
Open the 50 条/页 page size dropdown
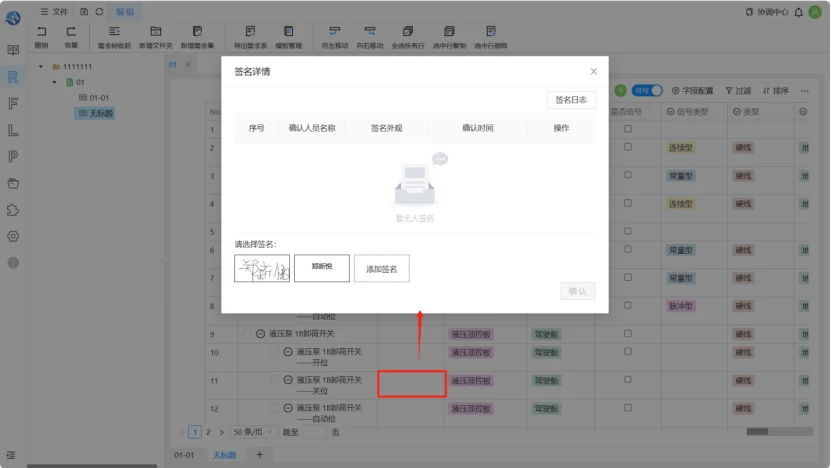pos(253,432)
